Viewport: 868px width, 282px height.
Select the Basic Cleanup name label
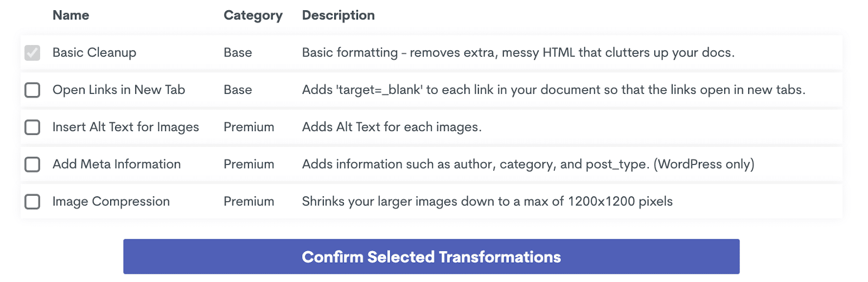[94, 53]
